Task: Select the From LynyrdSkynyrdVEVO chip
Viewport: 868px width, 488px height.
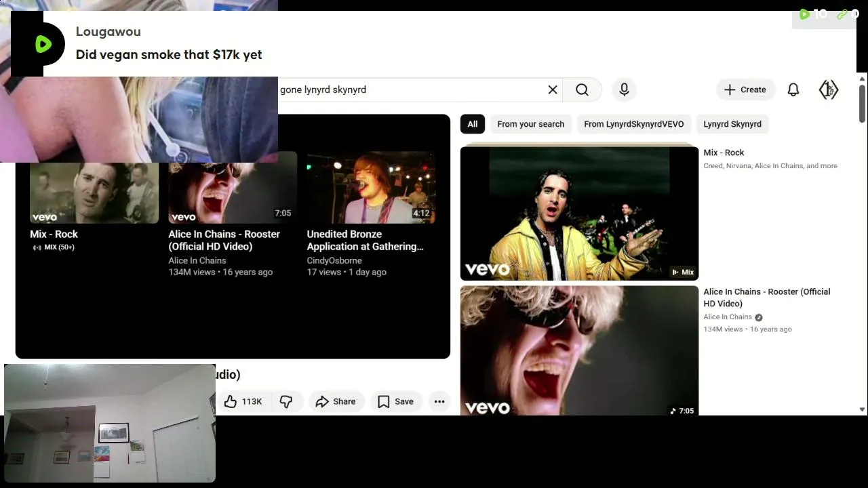Action: [x=634, y=124]
